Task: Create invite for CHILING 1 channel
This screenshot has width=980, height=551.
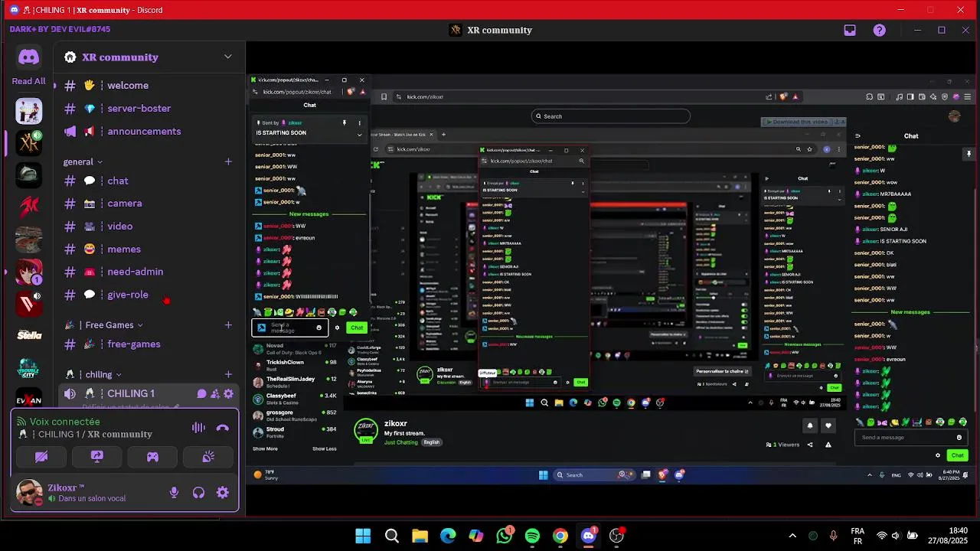Action: [x=215, y=394]
